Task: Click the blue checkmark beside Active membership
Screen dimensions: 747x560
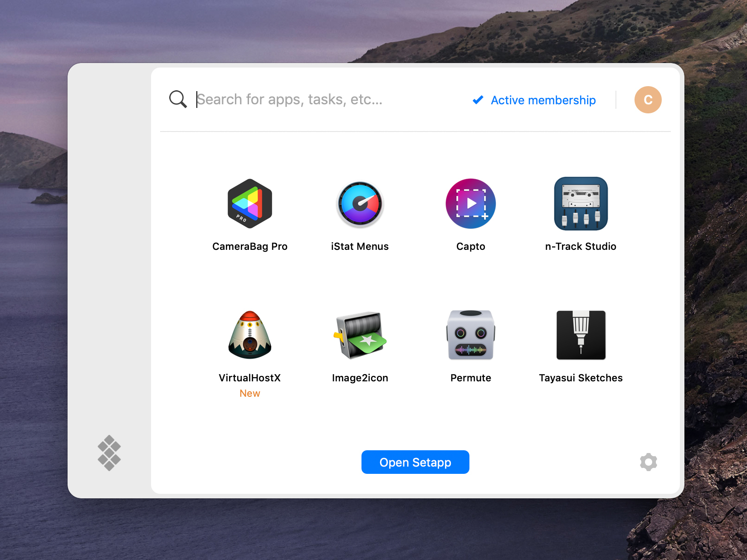Action: [478, 100]
